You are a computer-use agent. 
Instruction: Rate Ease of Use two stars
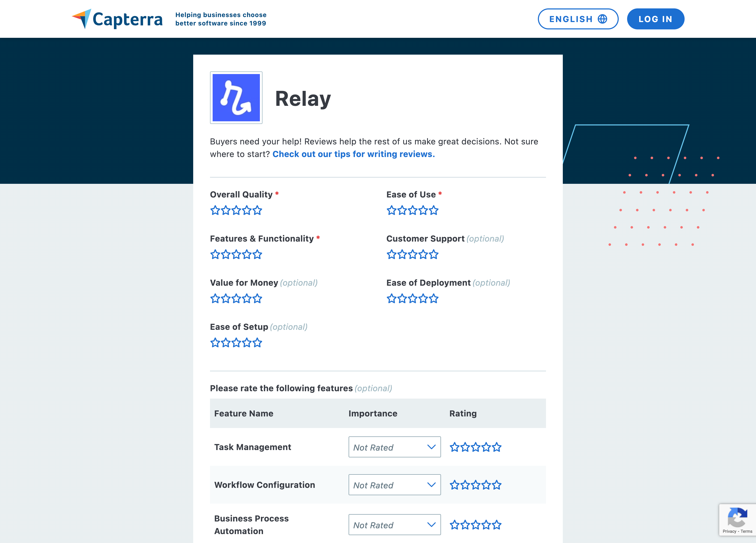tap(402, 210)
